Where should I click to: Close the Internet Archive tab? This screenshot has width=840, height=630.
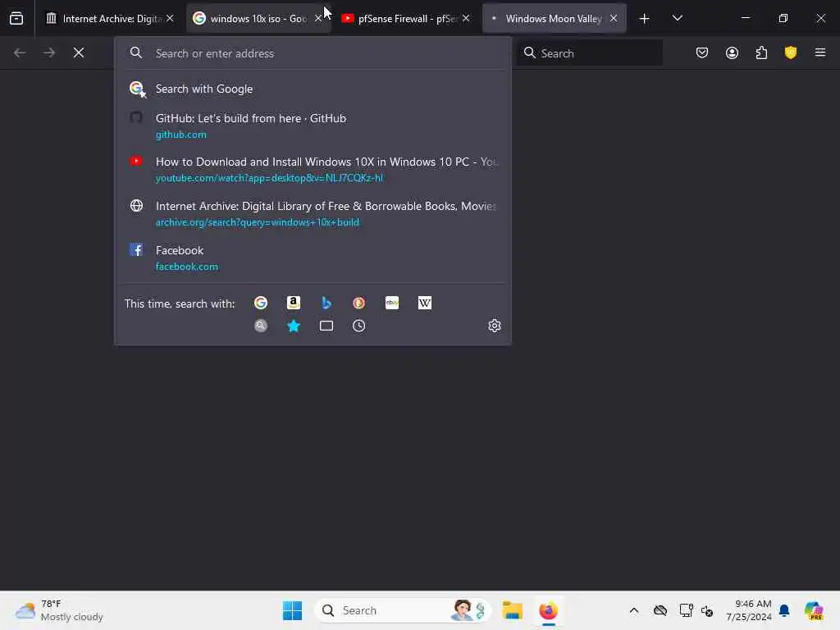click(x=170, y=18)
